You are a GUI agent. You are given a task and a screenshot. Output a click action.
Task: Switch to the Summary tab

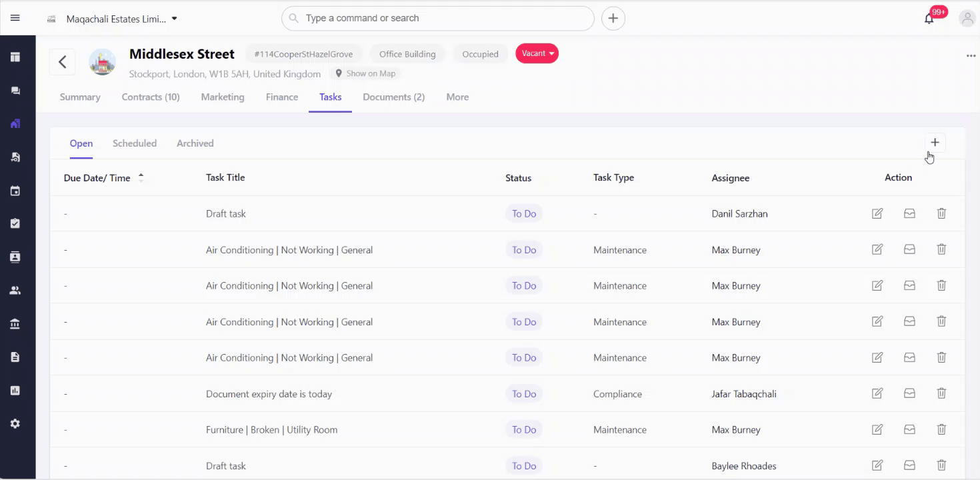(x=80, y=97)
